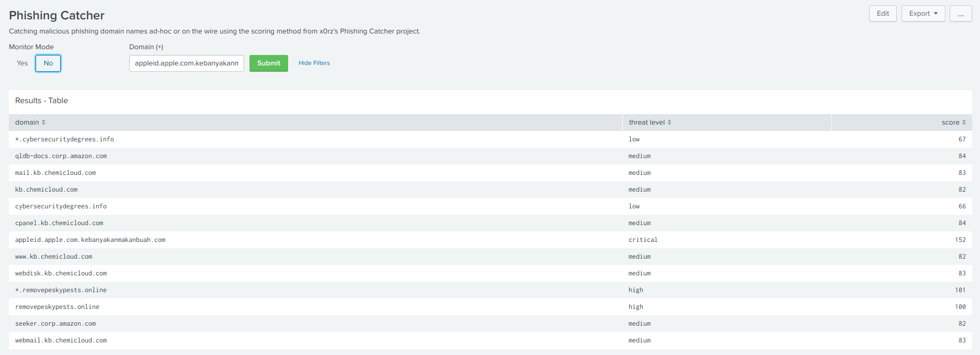Click the Results - Table panel title
Image resolution: width=980 pixels, height=355 pixels.
point(41,101)
